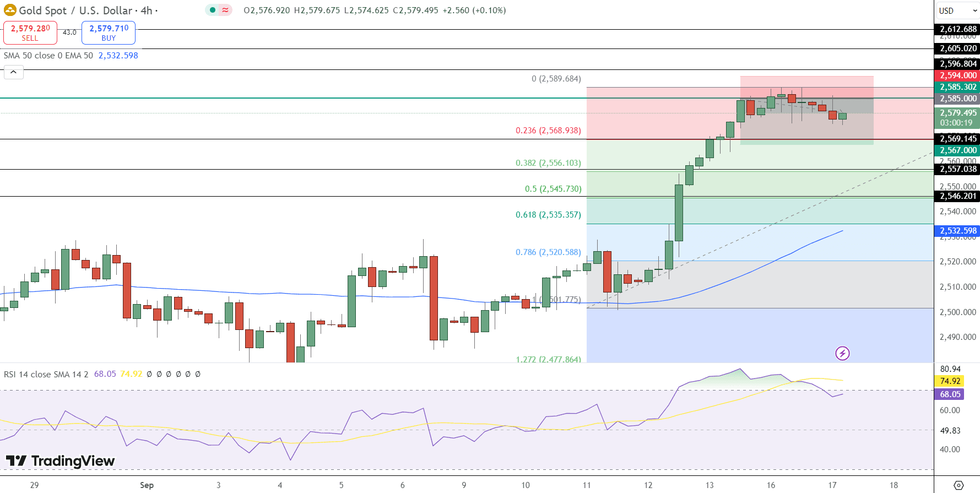Screen dimensions: 980x493
Task: Collapse the indicator legend with the chevron
Action: click(x=14, y=72)
